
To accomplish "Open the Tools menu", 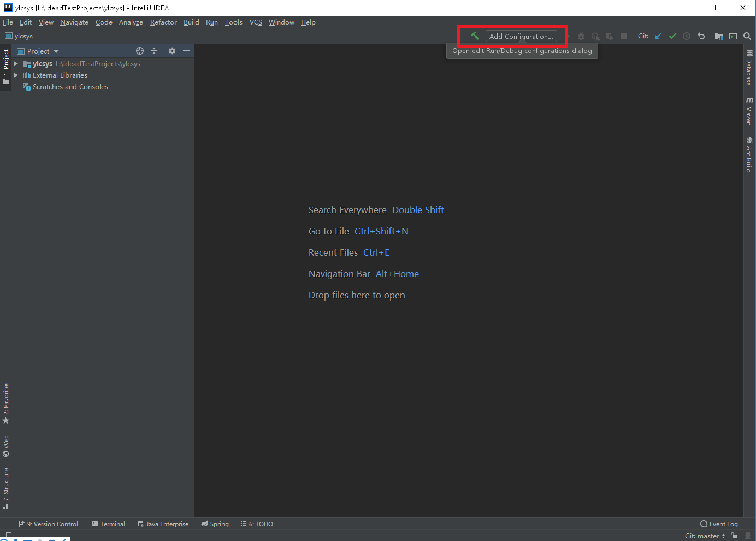I will (234, 22).
